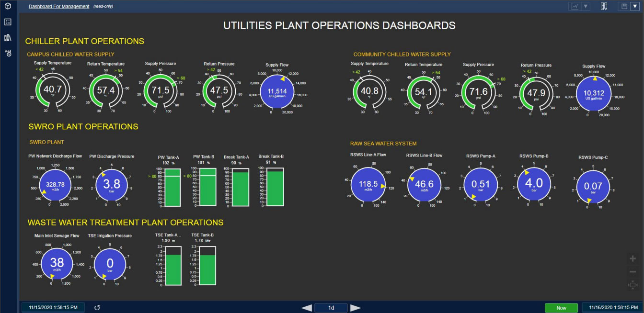This screenshot has width=644, height=313.
Task: Expand the trend chart dropdown arrow
Action: [586, 6]
